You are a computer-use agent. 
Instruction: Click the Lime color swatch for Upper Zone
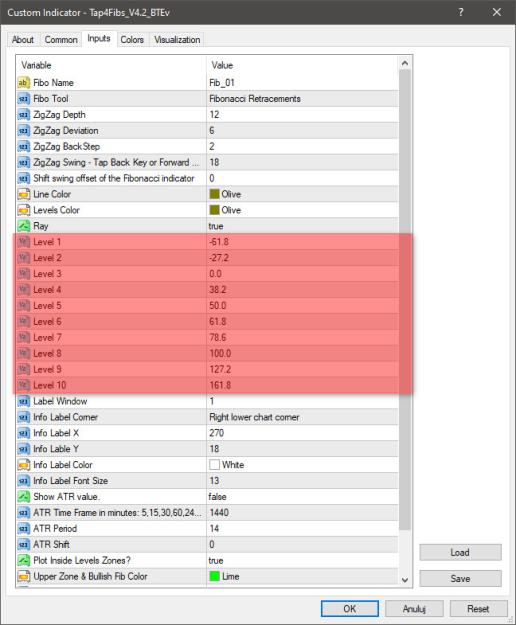point(214,576)
